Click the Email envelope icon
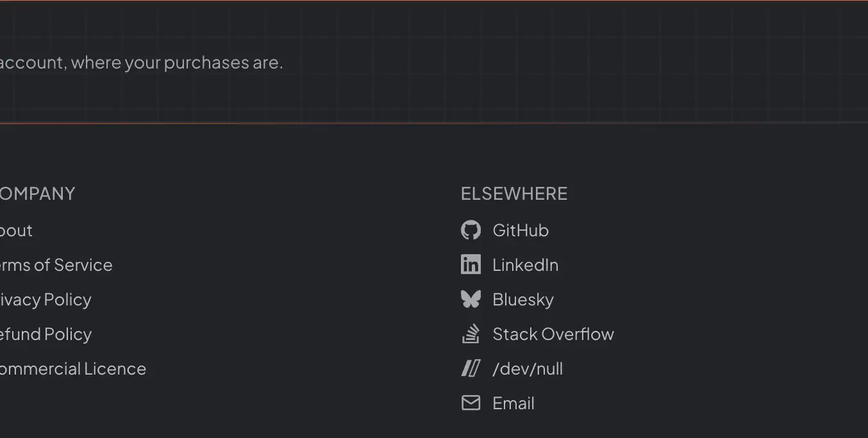Viewport: 868px width, 438px height. coord(471,403)
